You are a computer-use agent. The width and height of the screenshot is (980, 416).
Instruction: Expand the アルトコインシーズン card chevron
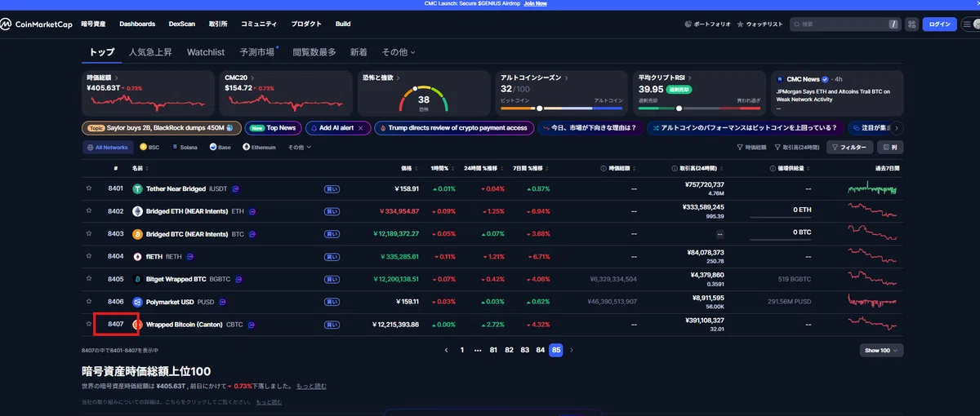(566, 77)
